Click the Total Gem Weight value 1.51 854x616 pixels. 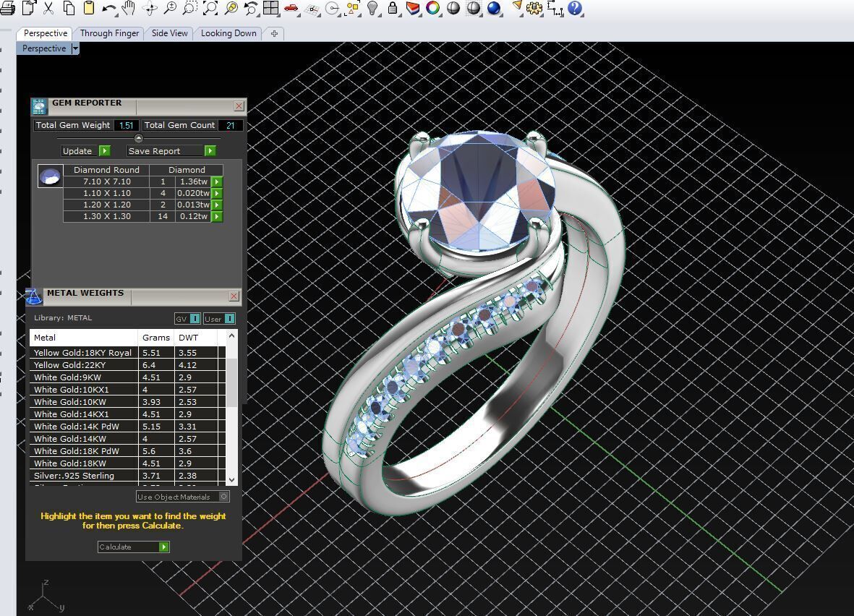click(127, 125)
